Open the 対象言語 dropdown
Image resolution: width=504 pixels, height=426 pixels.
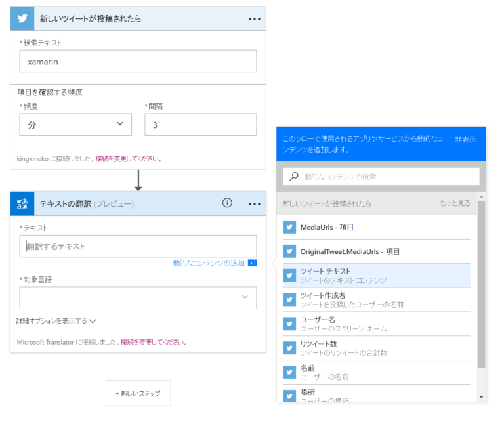click(x=138, y=297)
